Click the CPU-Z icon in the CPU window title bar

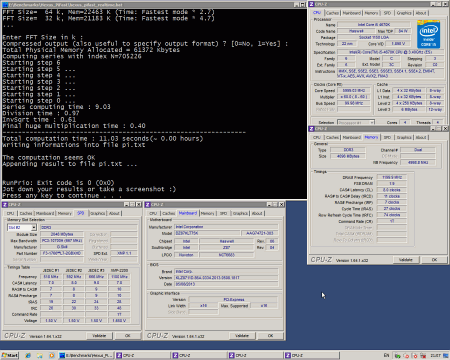[x=311, y=4]
